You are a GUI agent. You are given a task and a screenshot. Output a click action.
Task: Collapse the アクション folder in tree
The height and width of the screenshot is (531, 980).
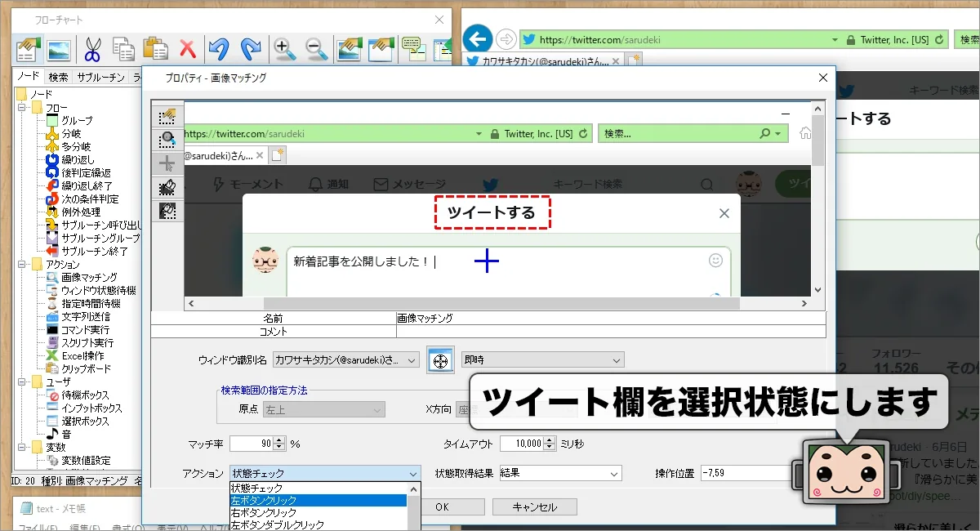pos(22,265)
